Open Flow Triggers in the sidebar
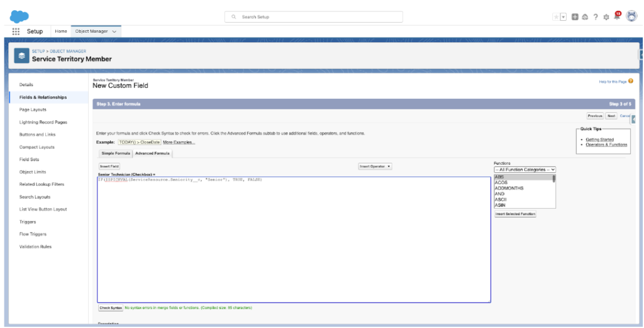This screenshot has width=644, height=328. tap(33, 234)
